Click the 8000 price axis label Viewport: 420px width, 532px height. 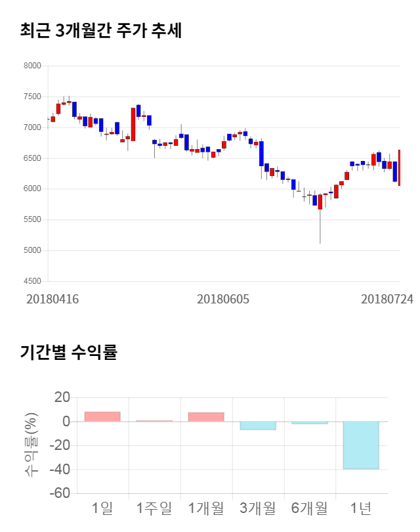(x=33, y=66)
